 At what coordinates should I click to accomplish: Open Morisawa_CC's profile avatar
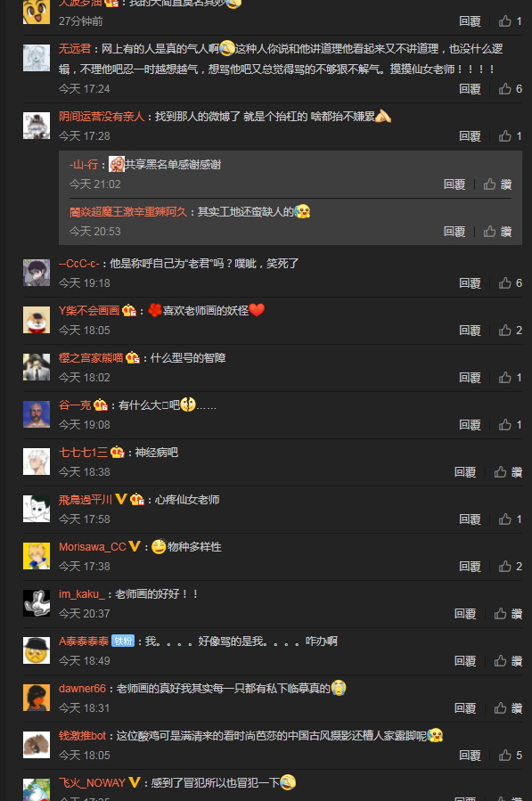(x=37, y=556)
